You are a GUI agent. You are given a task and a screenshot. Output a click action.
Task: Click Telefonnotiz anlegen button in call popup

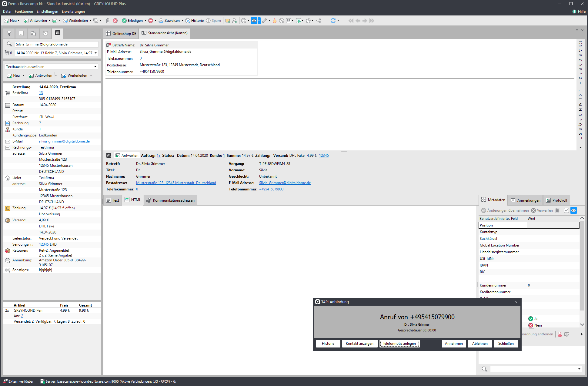click(x=399, y=344)
